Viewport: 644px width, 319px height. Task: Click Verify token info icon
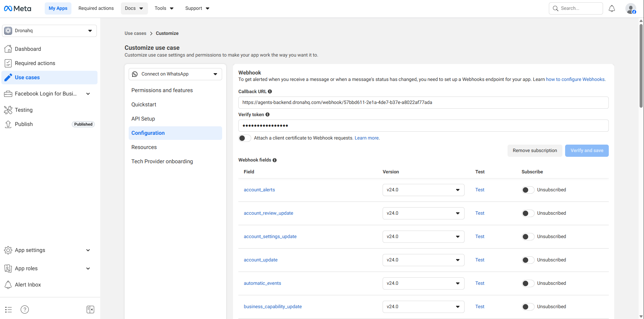click(x=267, y=115)
